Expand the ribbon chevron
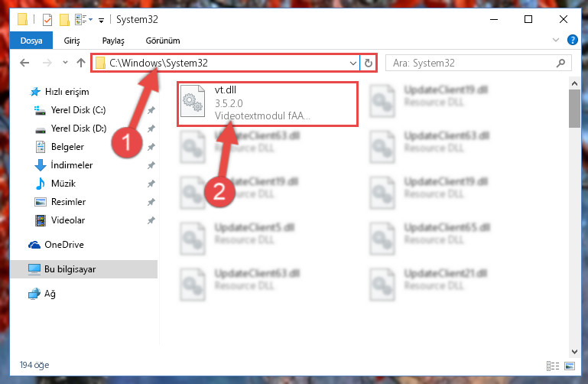Image resolution: width=588 pixels, height=384 pixels. pyautogui.click(x=556, y=40)
